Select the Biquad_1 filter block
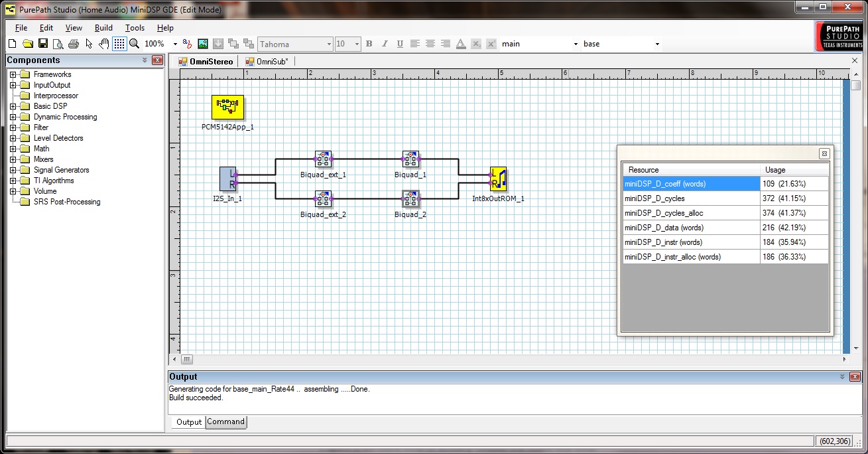868x454 pixels. coord(410,159)
